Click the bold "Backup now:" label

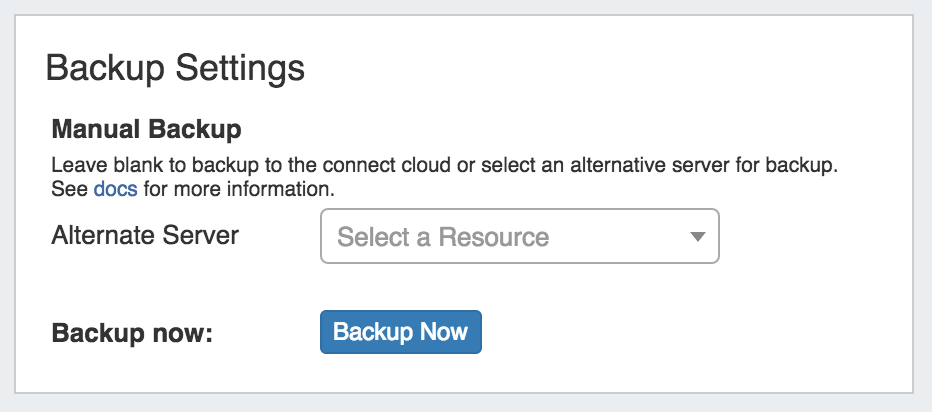(x=132, y=333)
